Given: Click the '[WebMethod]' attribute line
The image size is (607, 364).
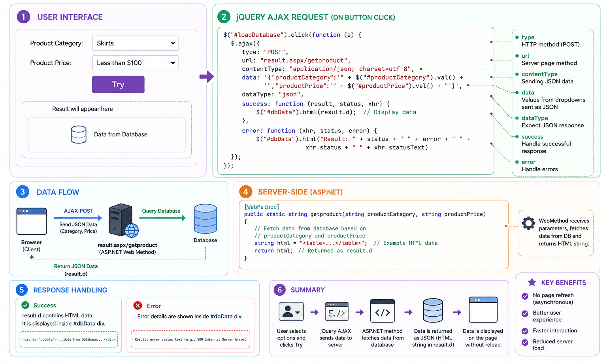Looking at the screenshot, I should 262,207.
